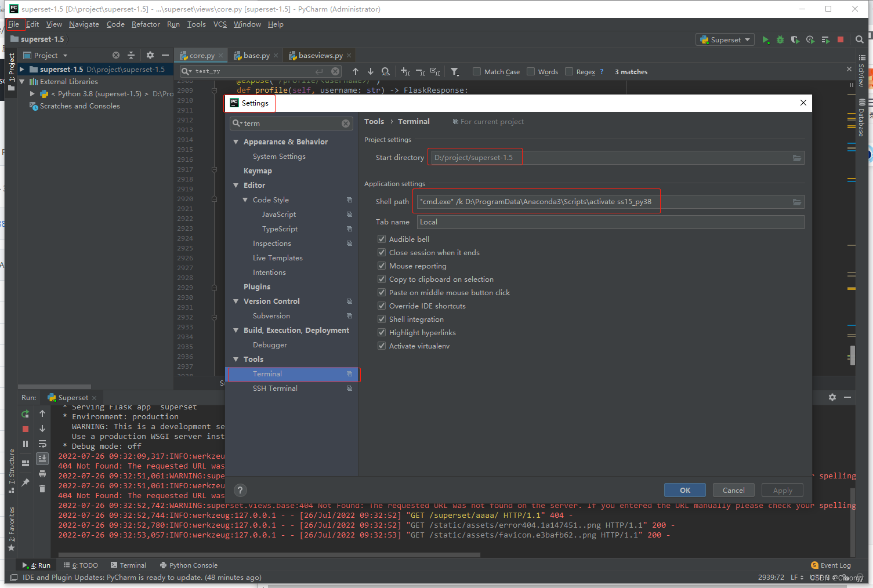Viewport: 873px width, 588px height.
Task: Toggle the Match Case search option
Action: [x=476, y=71]
